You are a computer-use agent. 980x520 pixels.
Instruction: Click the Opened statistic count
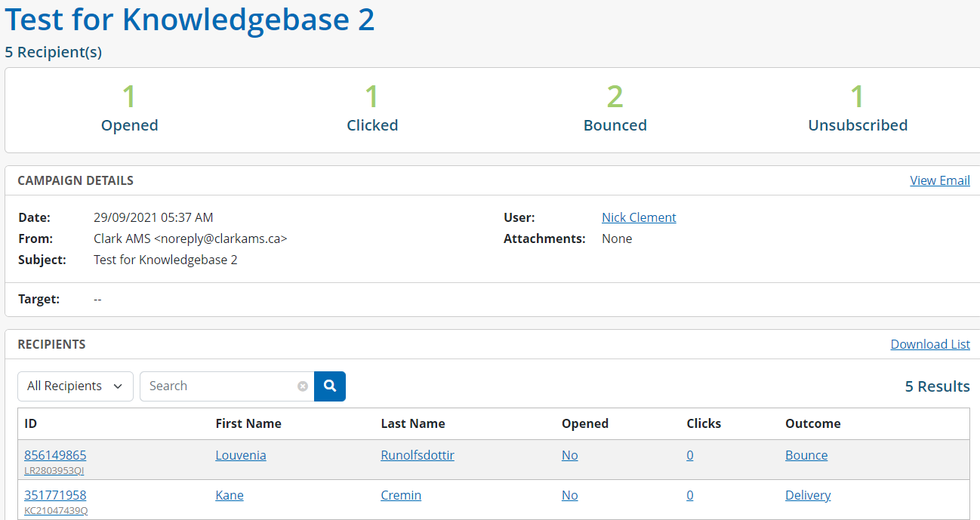130,97
